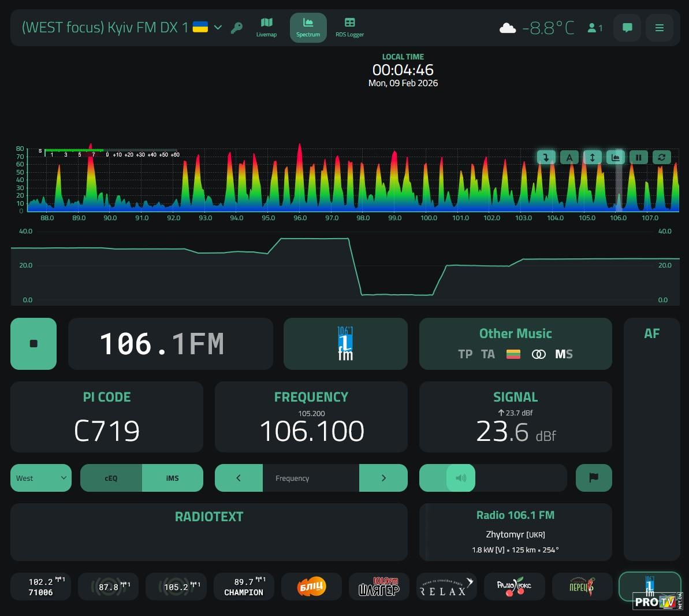This screenshot has width=689, height=616.
Task: Open the West antenna dropdown
Action: coord(41,478)
